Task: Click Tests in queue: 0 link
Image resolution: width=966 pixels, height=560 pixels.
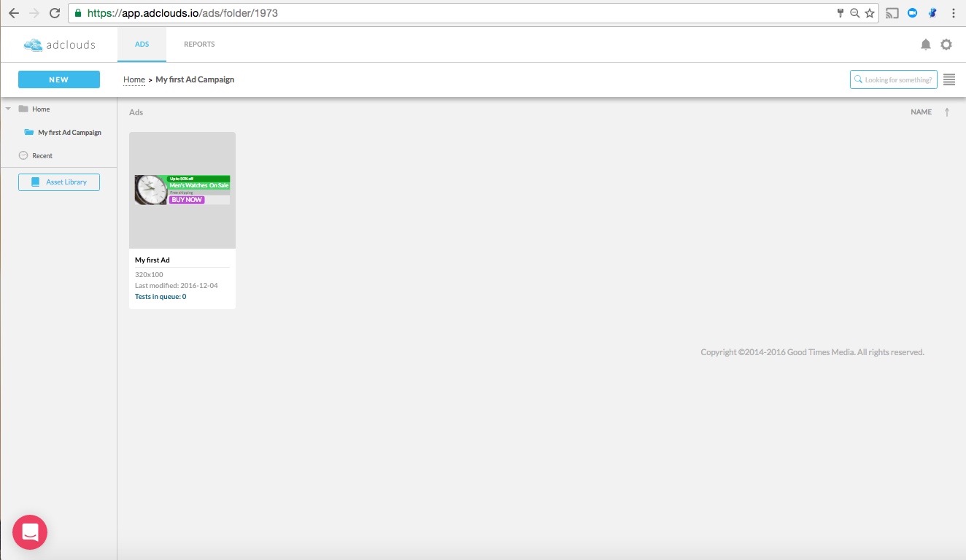Action: (161, 297)
